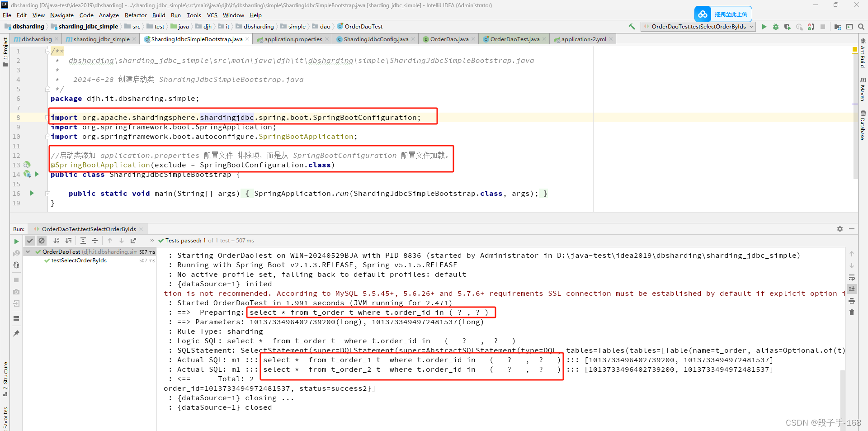Collapse the header comment fold marker

[47, 51]
